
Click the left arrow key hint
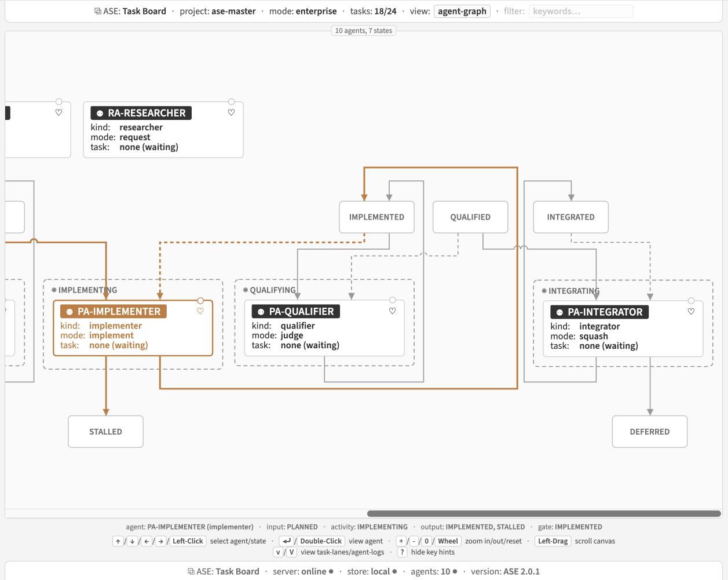click(147, 541)
